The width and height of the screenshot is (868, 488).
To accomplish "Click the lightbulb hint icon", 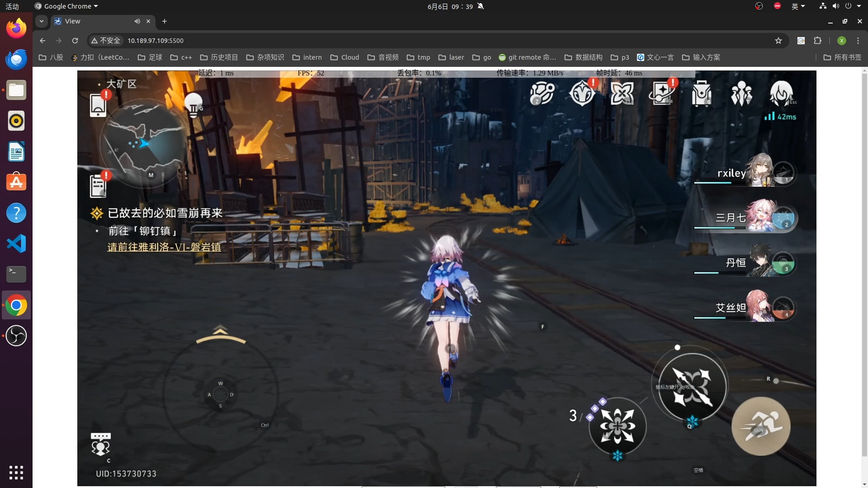I will click(193, 105).
